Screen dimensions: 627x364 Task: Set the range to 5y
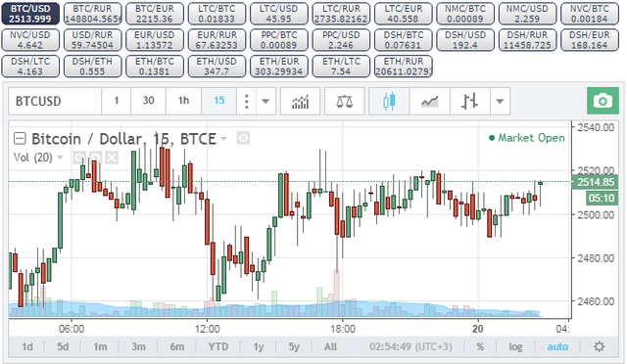(x=294, y=346)
